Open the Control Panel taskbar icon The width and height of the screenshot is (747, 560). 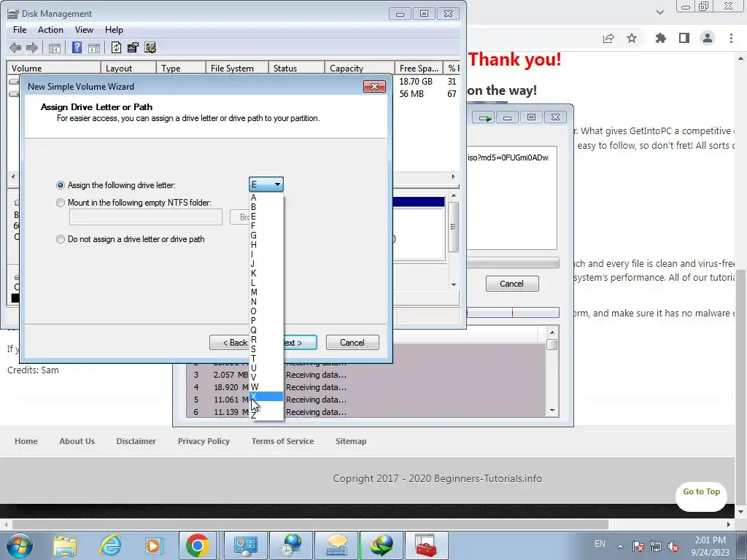click(246, 545)
